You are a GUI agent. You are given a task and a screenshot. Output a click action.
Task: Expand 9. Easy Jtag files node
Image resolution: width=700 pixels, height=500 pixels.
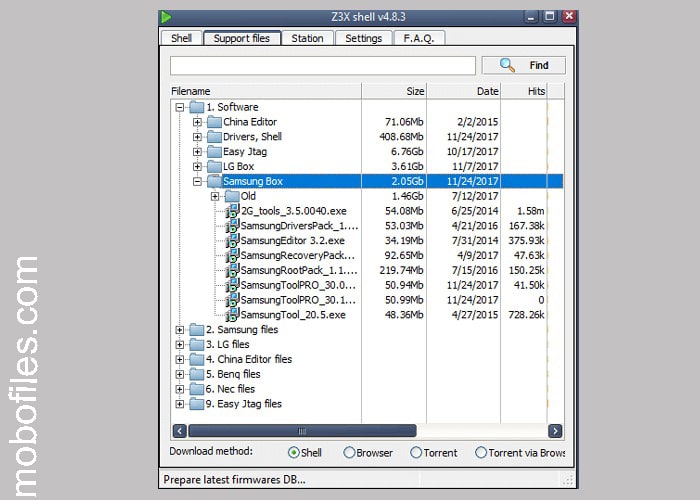coord(179,404)
